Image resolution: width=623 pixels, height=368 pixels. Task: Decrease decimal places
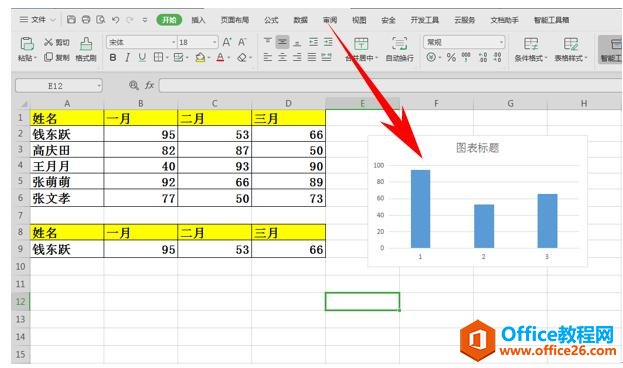coord(497,57)
